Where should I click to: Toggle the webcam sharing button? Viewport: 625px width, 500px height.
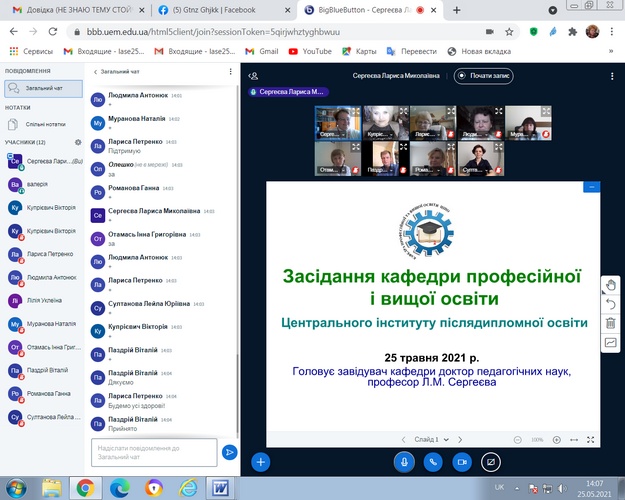click(462, 462)
